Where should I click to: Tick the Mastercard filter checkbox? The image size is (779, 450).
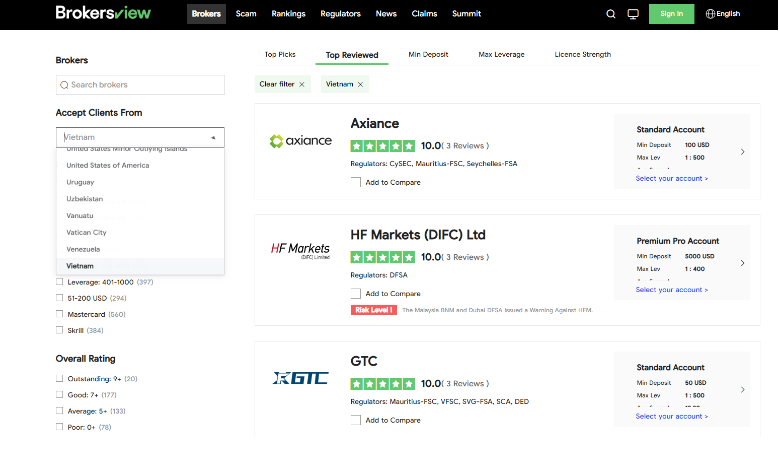click(60, 314)
